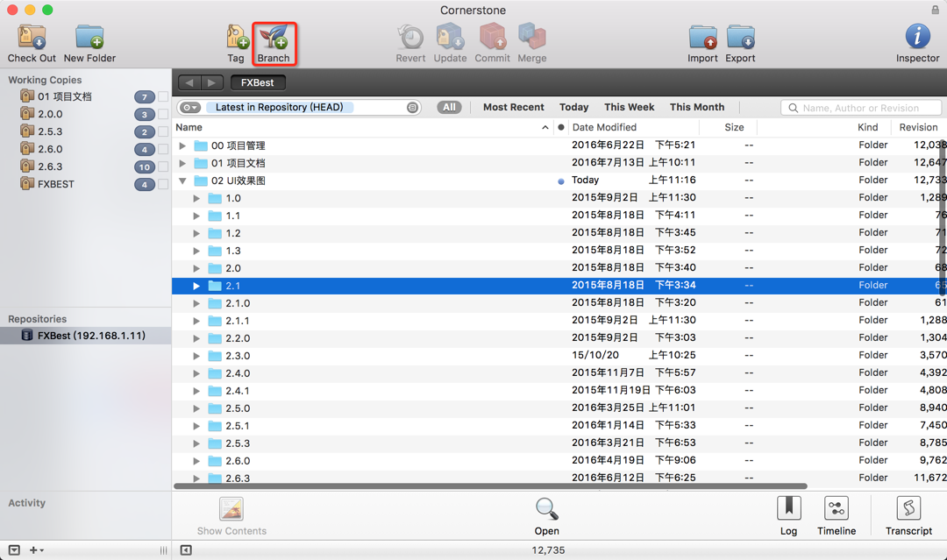
Task: Click the Export toolbar icon
Action: tap(740, 38)
